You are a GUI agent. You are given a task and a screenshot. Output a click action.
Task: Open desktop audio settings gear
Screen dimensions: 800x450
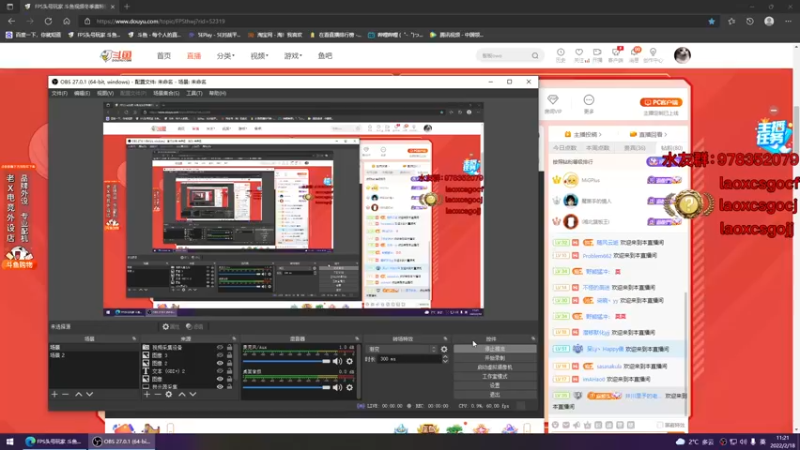click(x=349, y=388)
